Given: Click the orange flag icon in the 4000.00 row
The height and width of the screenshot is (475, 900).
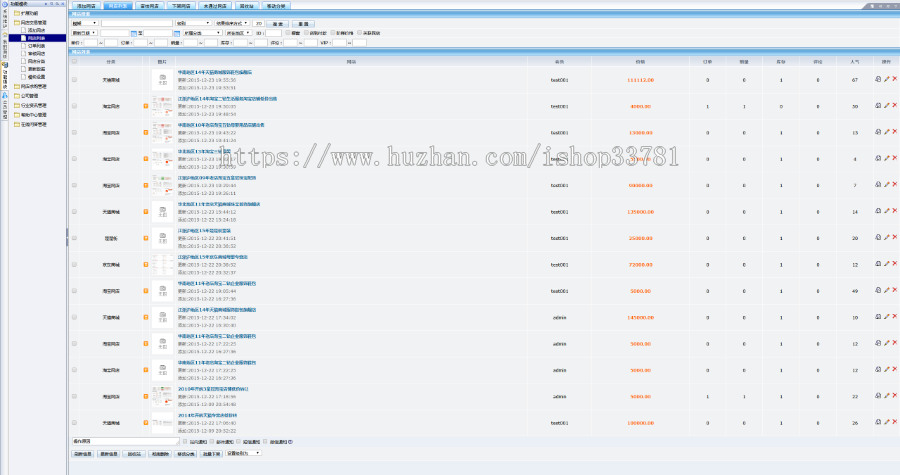Looking at the screenshot, I should click(146, 106).
